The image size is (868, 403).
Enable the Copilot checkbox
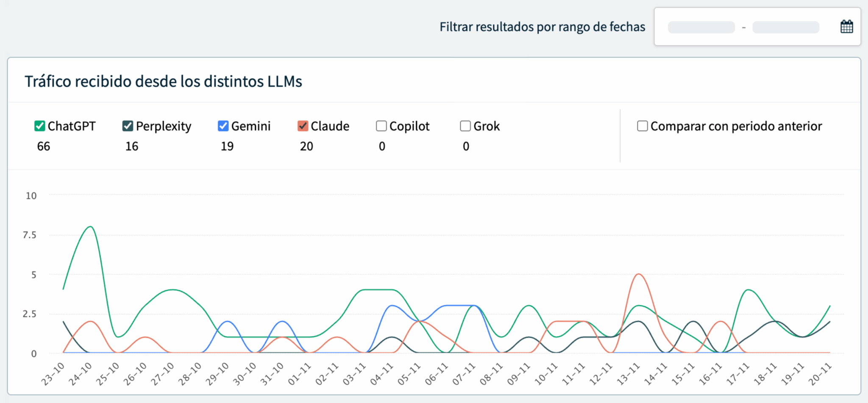(x=381, y=126)
